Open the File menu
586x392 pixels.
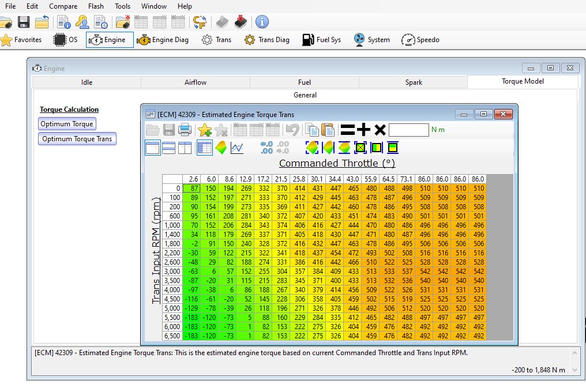click(10, 6)
